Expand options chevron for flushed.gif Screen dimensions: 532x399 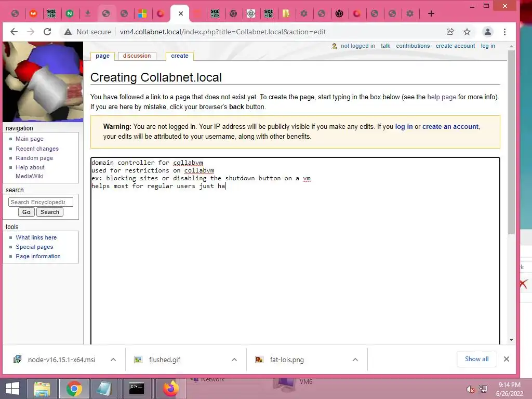[234, 360]
